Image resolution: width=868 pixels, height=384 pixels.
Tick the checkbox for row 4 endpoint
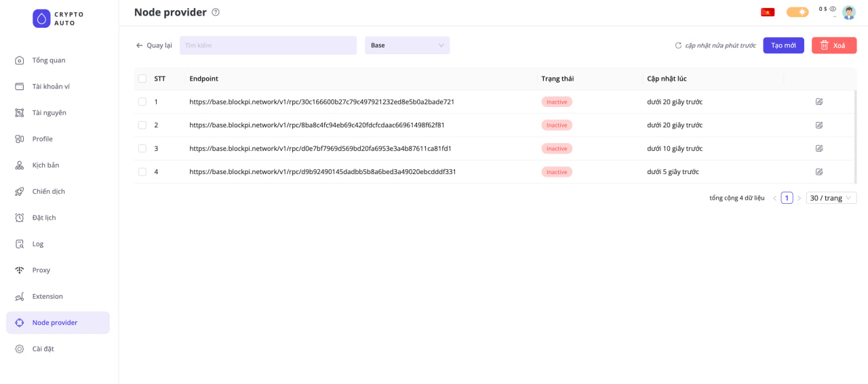point(142,172)
